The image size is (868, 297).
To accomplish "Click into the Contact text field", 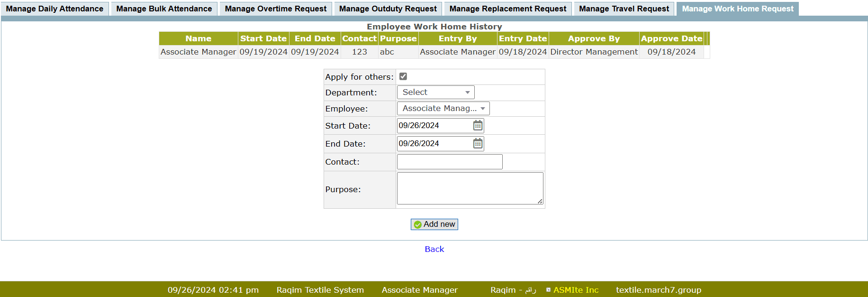I will click(449, 162).
